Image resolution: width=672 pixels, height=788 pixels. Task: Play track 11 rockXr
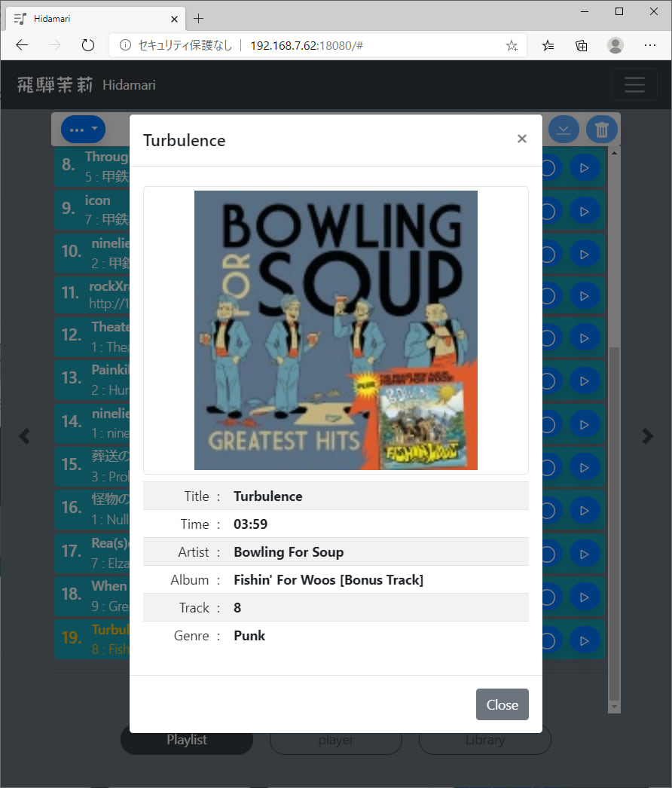pos(585,296)
